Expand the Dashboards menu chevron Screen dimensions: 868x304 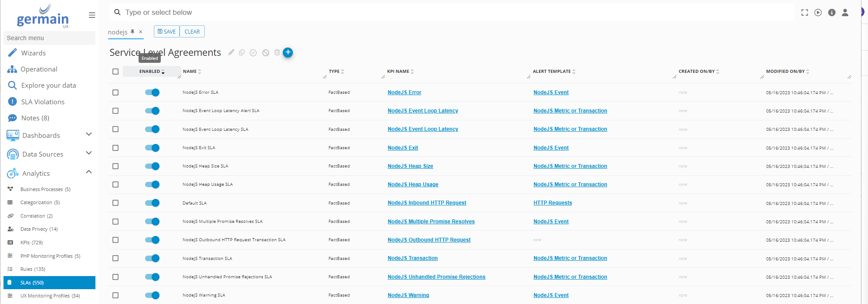click(89, 134)
